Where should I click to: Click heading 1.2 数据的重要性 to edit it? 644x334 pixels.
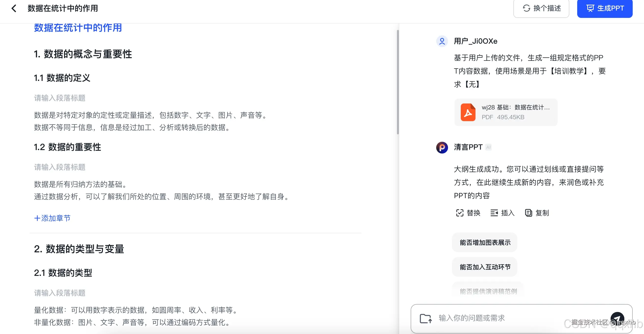point(67,147)
